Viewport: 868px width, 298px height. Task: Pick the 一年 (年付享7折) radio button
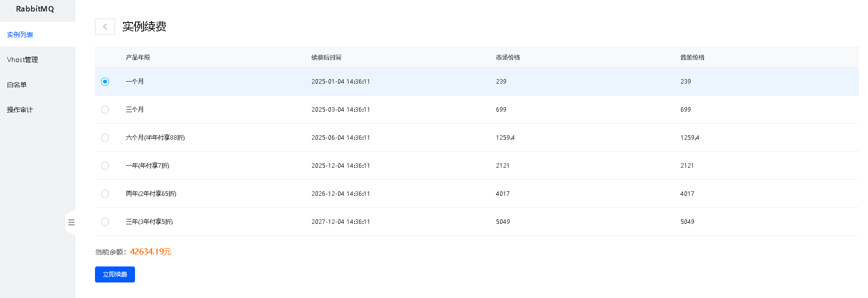(x=105, y=166)
